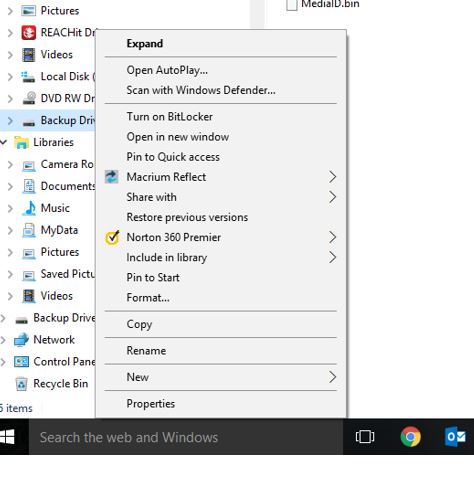474x487 pixels.
Task: Click the Recycle Bin label in sidebar
Action: pos(61,384)
